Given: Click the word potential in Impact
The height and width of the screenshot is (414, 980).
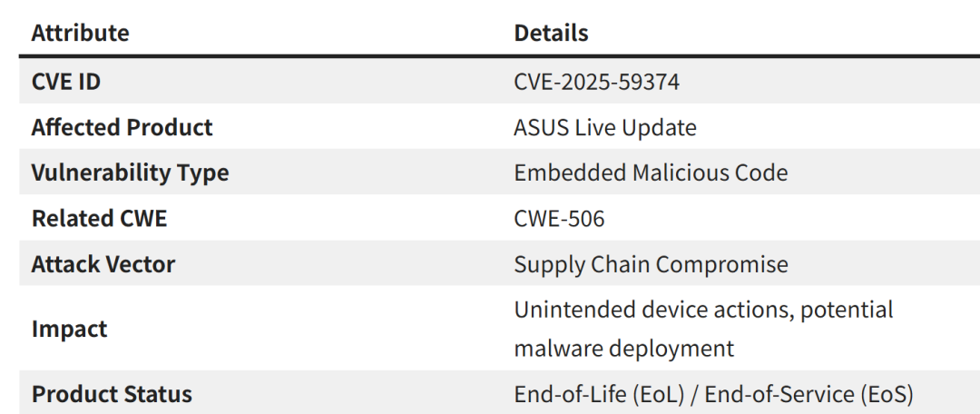Looking at the screenshot, I should point(849,310).
